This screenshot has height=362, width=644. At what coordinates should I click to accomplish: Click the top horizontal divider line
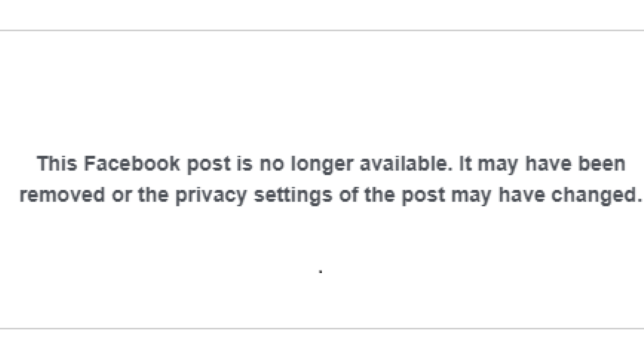322,30
